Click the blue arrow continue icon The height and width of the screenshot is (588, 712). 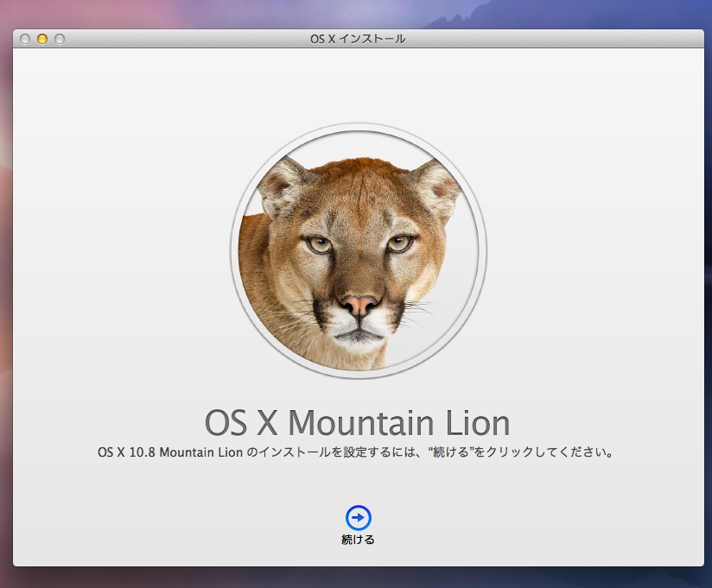click(x=359, y=518)
